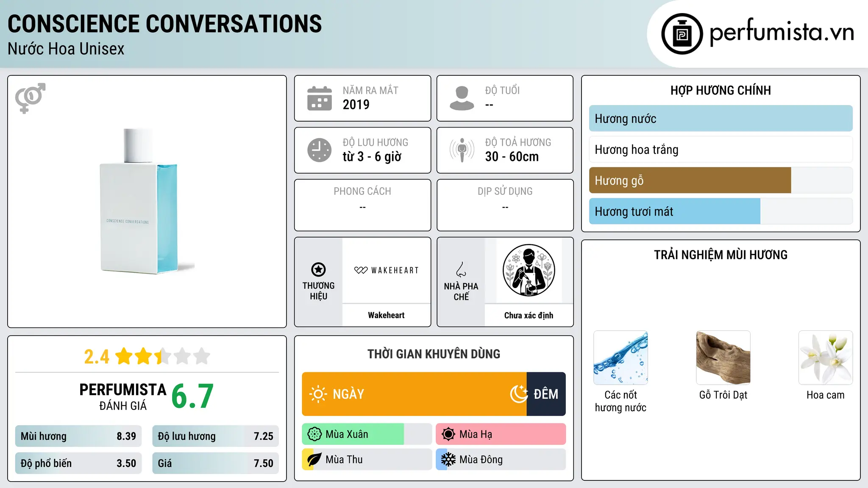
Task: Click the unisex gender symbol icon
Action: [x=30, y=98]
